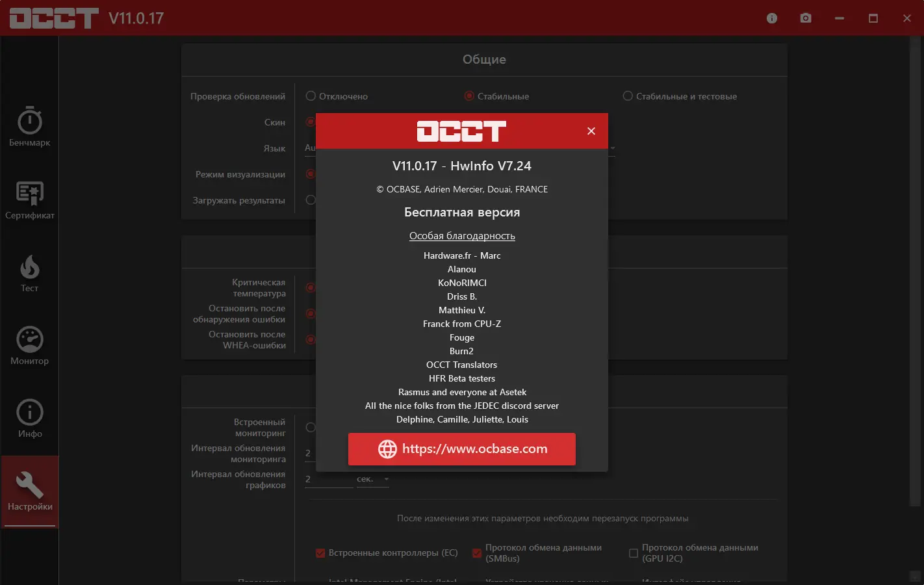Viewport: 924px width, 585px height.
Task: Click the KoNoRIMCI credit line
Action: (462, 283)
